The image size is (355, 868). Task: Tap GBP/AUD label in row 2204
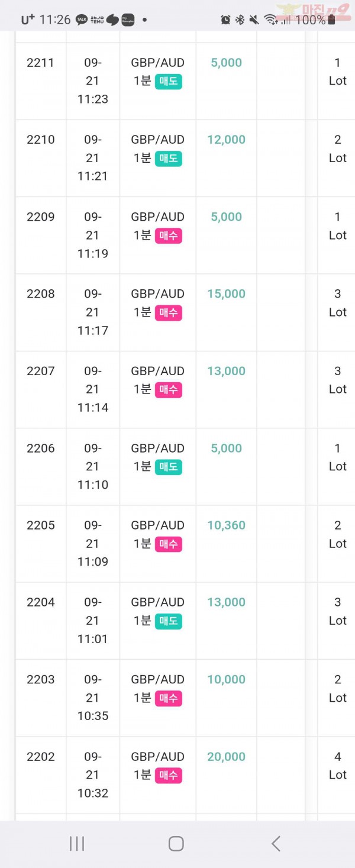click(x=157, y=602)
